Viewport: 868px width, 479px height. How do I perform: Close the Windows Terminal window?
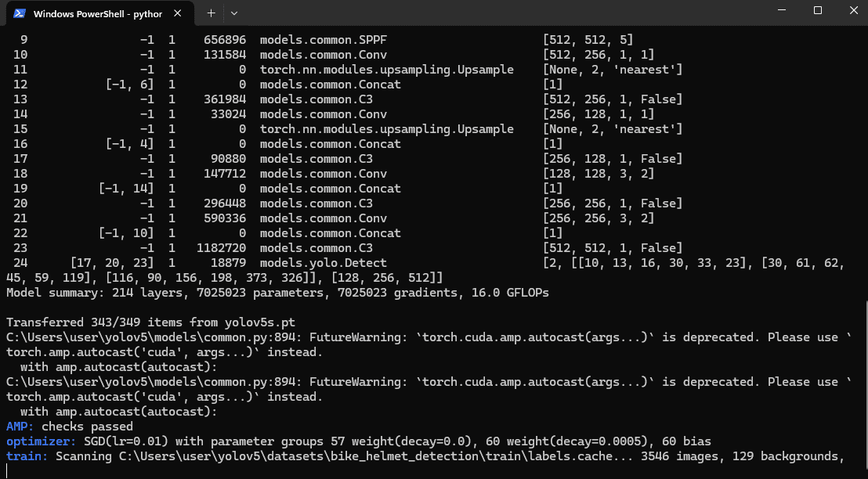[x=853, y=10]
